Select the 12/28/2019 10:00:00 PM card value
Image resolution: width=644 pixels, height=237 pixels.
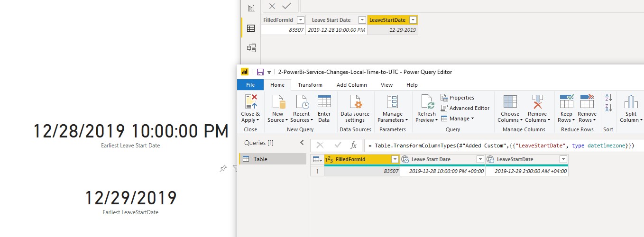coord(130,131)
